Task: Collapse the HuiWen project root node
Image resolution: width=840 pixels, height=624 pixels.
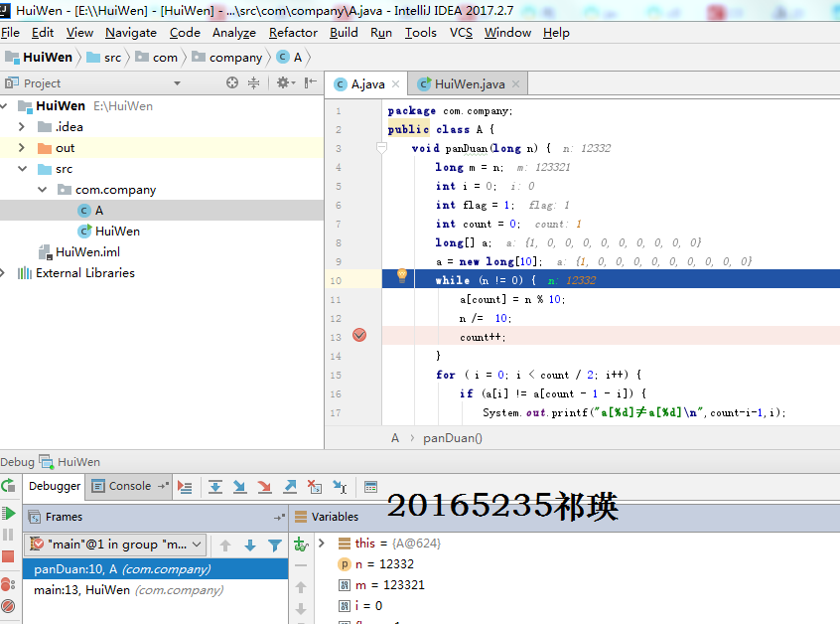Action: [4, 106]
